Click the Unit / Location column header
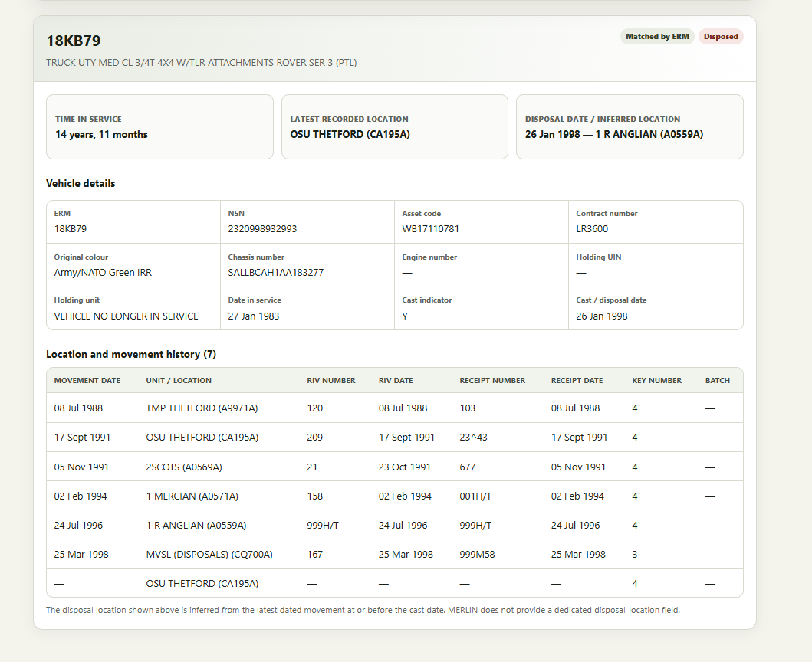The height and width of the screenshot is (662, 812). [x=179, y=381]
